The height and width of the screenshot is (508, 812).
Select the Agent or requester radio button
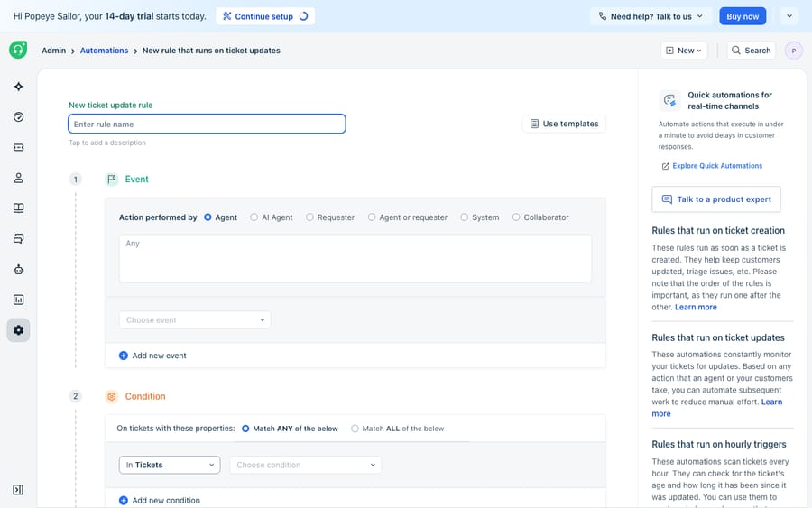click(x=372, y=217)
